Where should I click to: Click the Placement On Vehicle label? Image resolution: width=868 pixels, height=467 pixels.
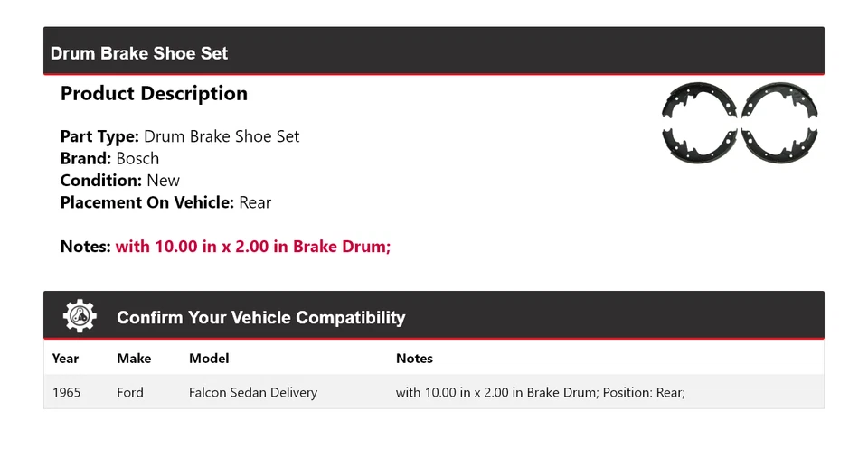146,202
